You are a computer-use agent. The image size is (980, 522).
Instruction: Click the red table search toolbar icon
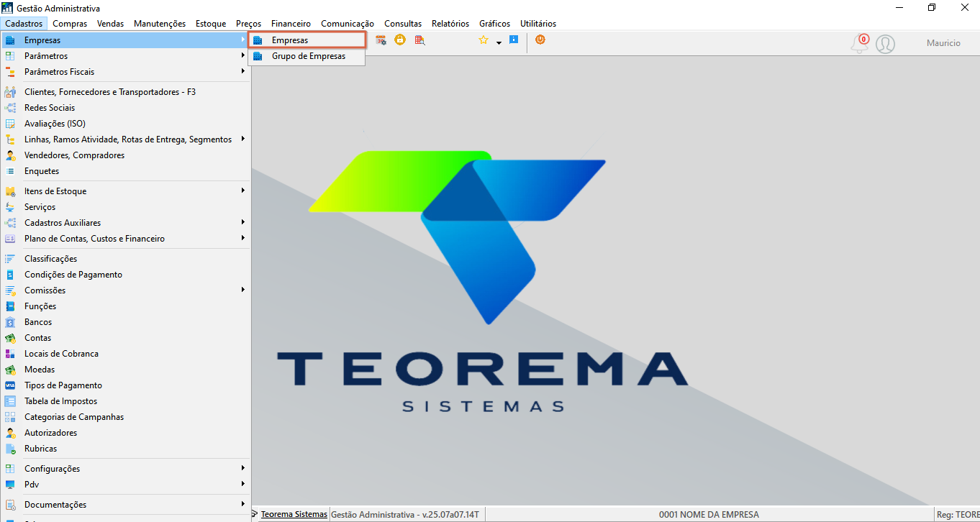419,40
